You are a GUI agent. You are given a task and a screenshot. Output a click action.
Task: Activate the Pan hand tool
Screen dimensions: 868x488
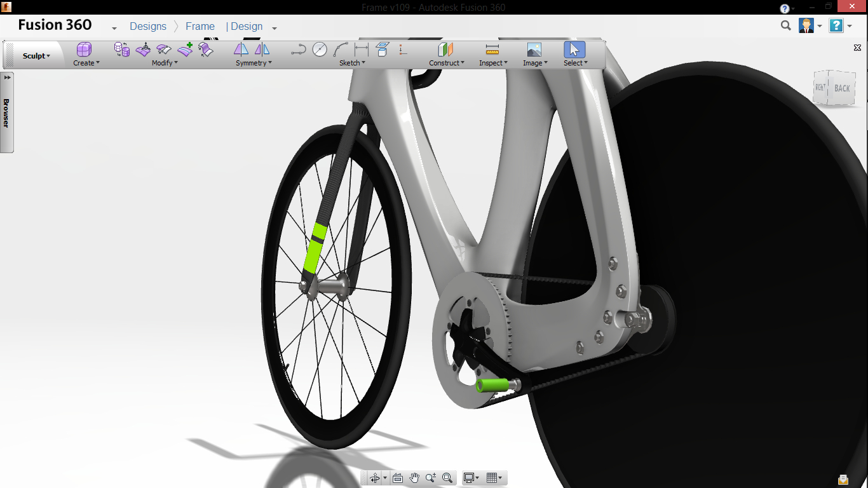tap(414, 478)
